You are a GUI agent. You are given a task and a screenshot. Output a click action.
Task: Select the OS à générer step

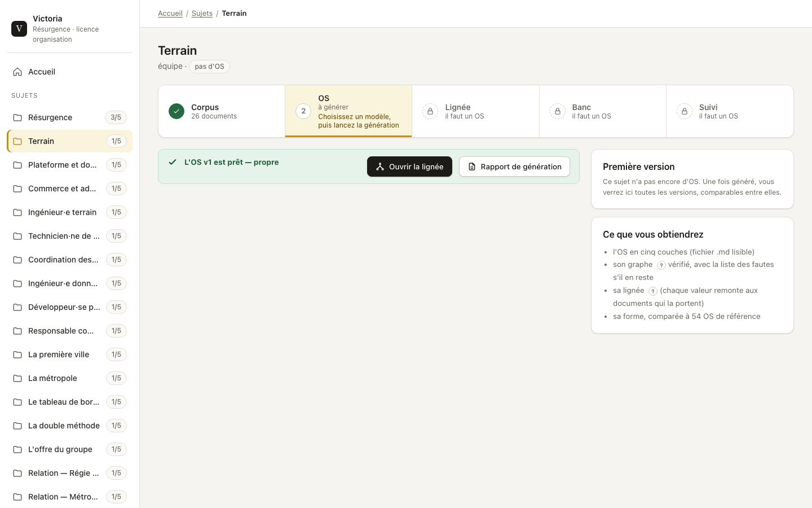pos(348,111)
